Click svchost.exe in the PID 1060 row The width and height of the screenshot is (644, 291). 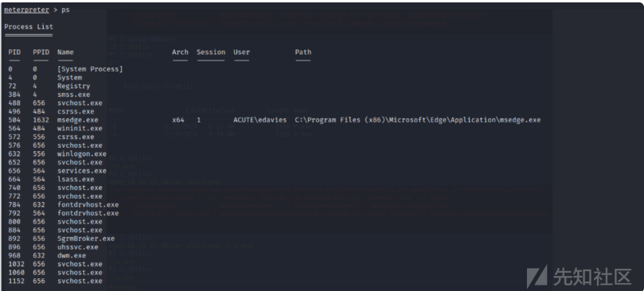(x=80, y=273)
